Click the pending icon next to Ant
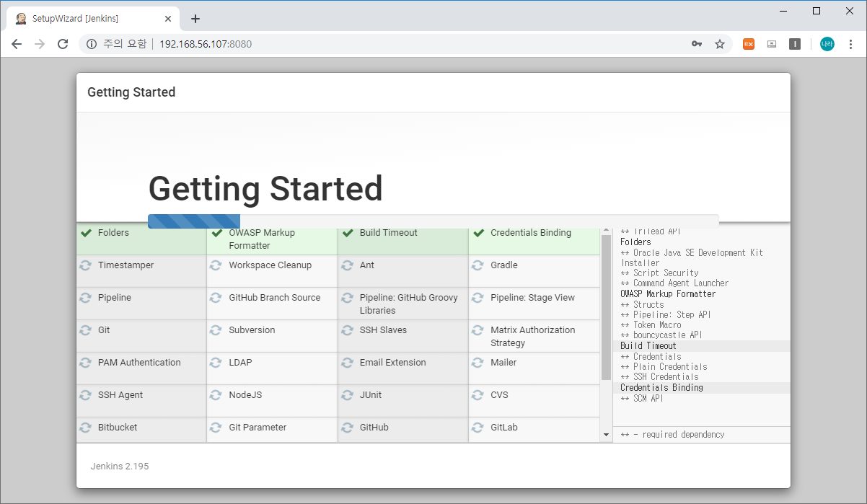The image size is (867, 504). point(348,265)
